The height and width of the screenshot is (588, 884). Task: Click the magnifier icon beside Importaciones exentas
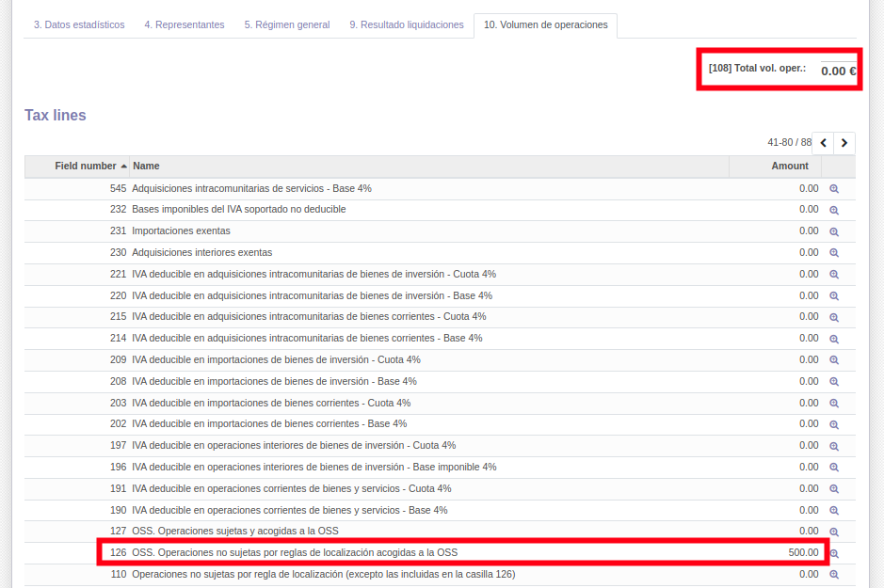pos(832,230)
